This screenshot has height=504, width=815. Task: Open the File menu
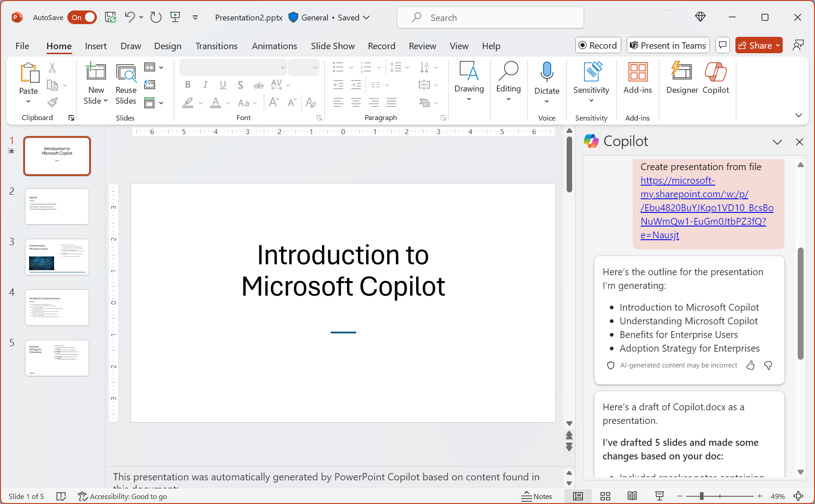tap(22, 46)
